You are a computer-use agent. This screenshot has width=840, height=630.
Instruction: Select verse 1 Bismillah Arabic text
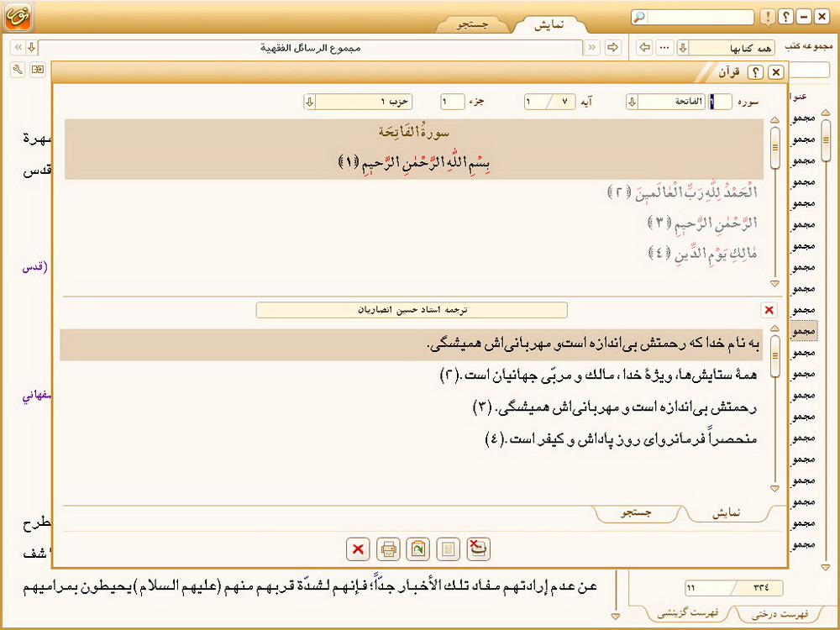click(414, 162)
